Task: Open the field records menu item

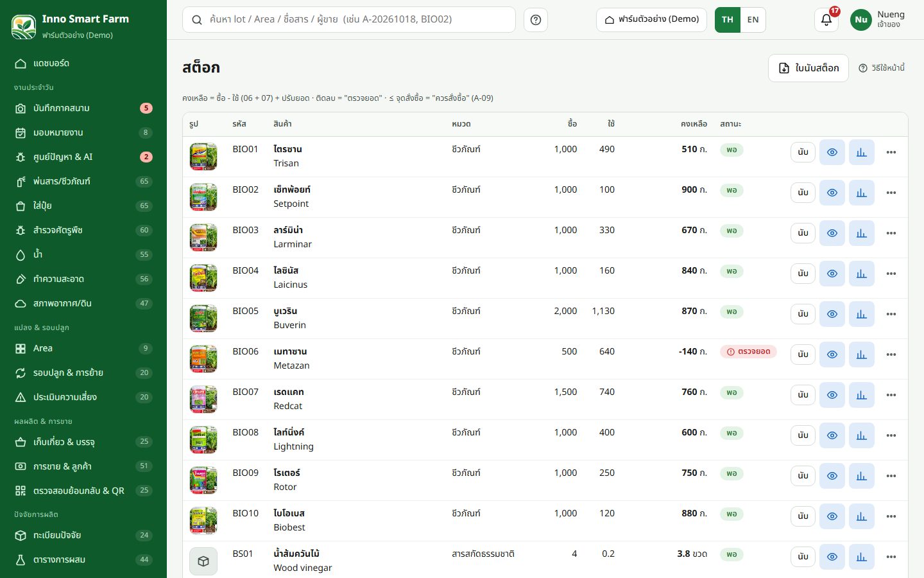Action: coord(83,109)
